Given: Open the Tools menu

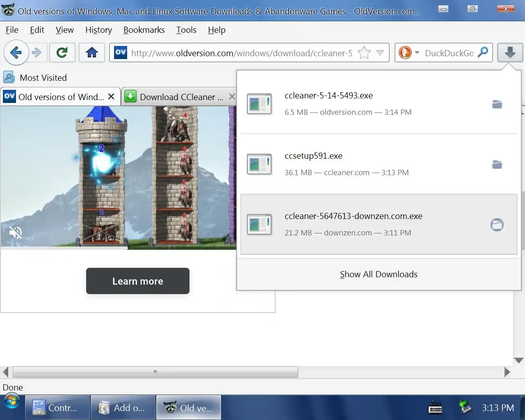Looking at the screenshot, I should (x=186, y=30).
